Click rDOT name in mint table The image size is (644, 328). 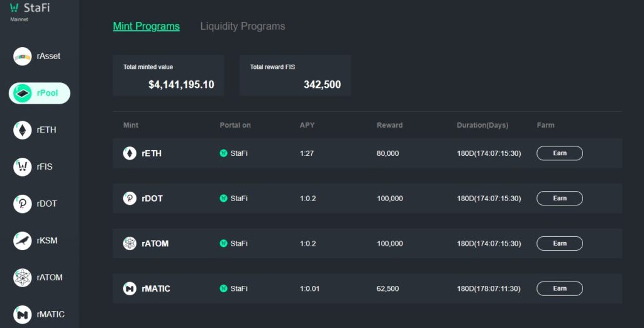152,199
